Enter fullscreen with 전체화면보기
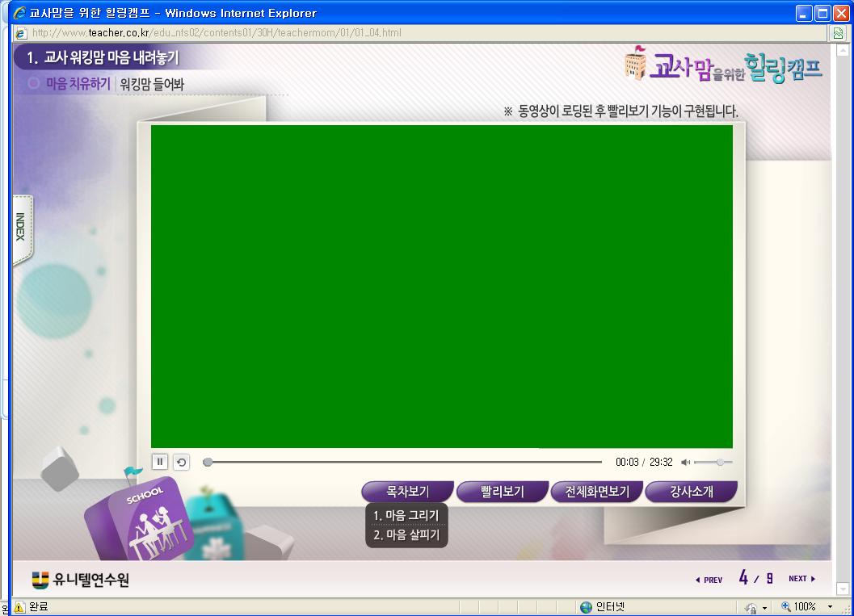854x616 pixels. (x=595, y=492)
